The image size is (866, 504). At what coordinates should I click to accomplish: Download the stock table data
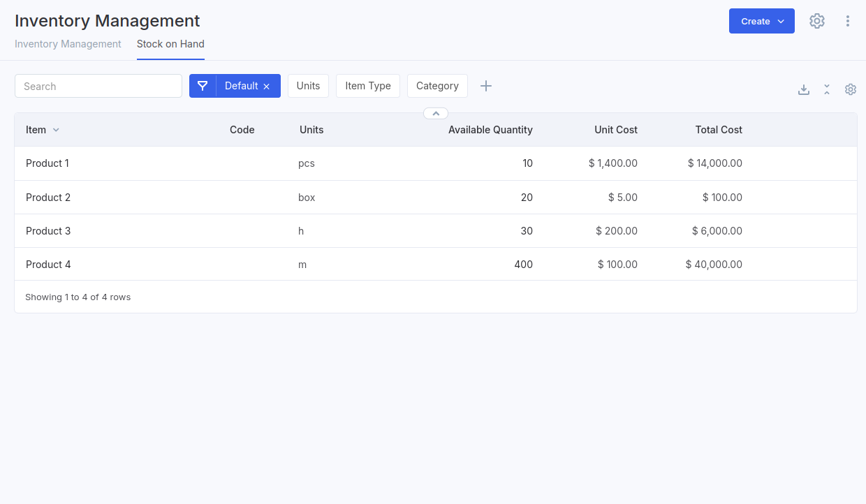(x=804, y=89)
